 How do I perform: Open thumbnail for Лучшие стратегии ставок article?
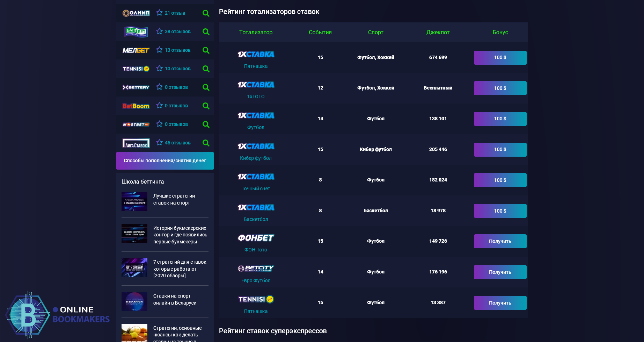coord(134,201)
